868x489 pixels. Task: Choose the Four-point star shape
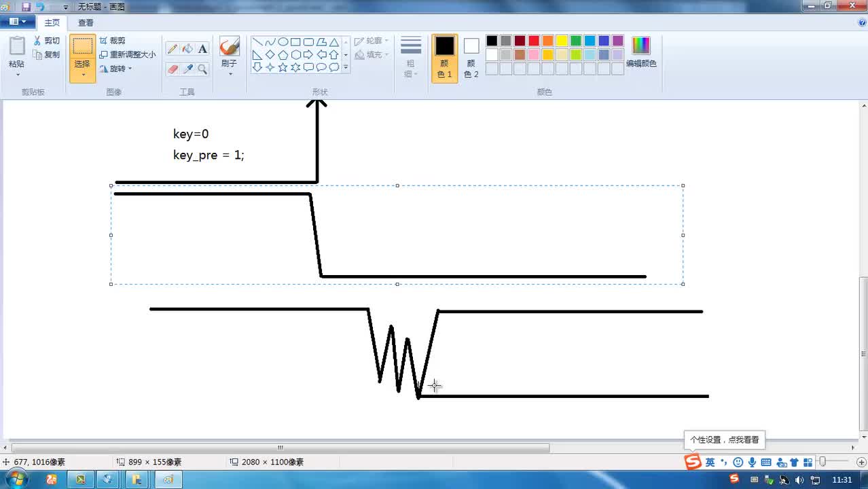pyautogui.click(x=270, y=67)
